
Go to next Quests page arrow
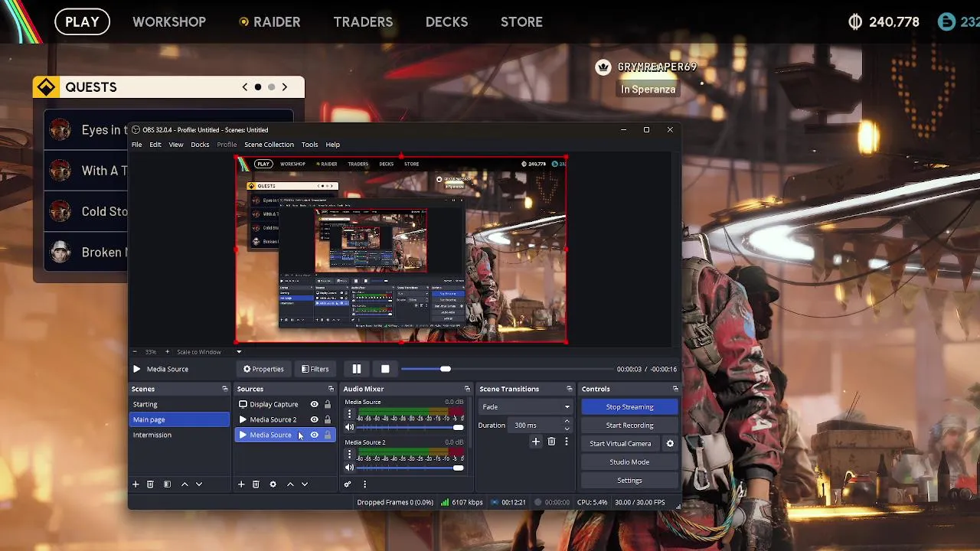284,87
